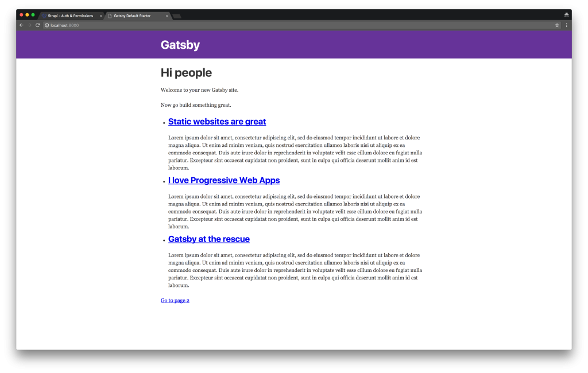Click the site info icon beside localhost
This screenshot has height=373, width=588.
click(x=47, y=25)
